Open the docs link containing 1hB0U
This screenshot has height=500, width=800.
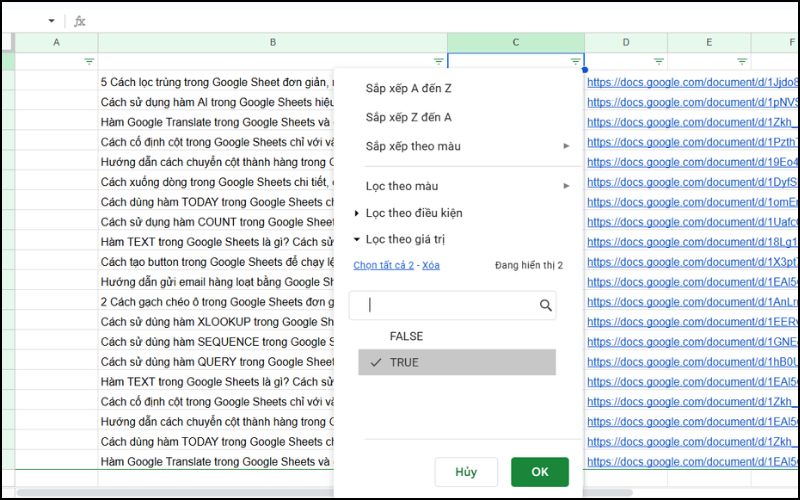coord(692,362)
